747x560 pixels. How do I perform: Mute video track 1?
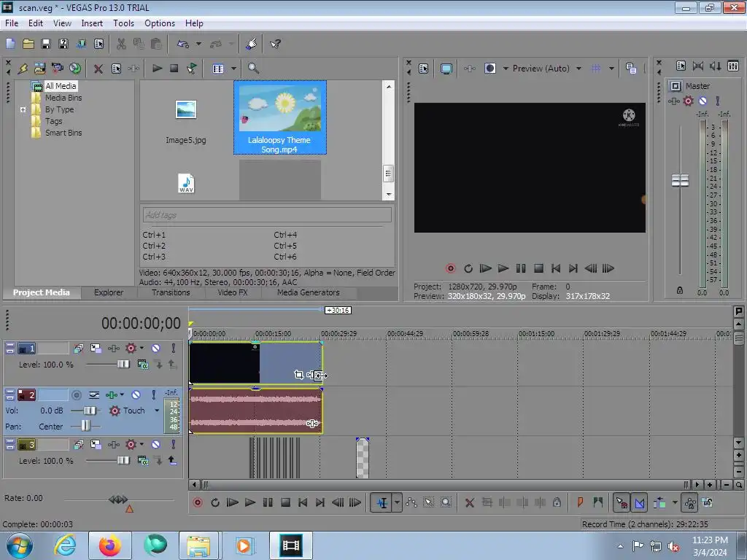[156, 348]
